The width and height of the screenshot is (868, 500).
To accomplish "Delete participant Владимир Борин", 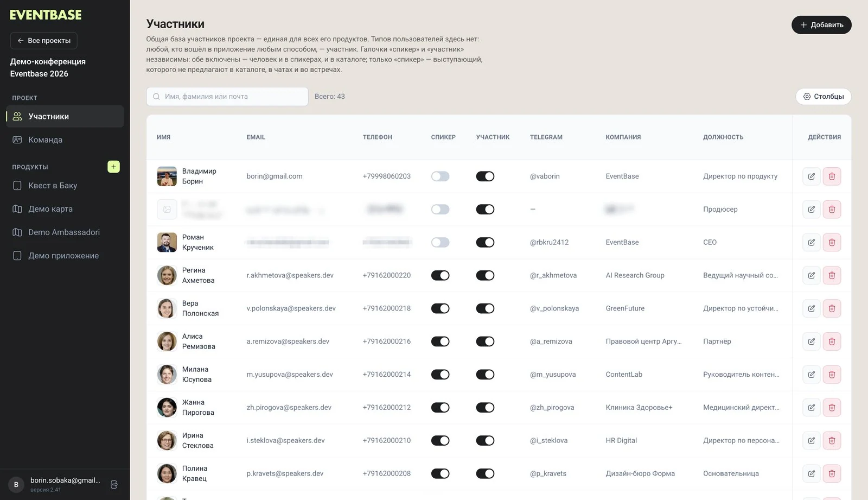I will pos(832,176).
